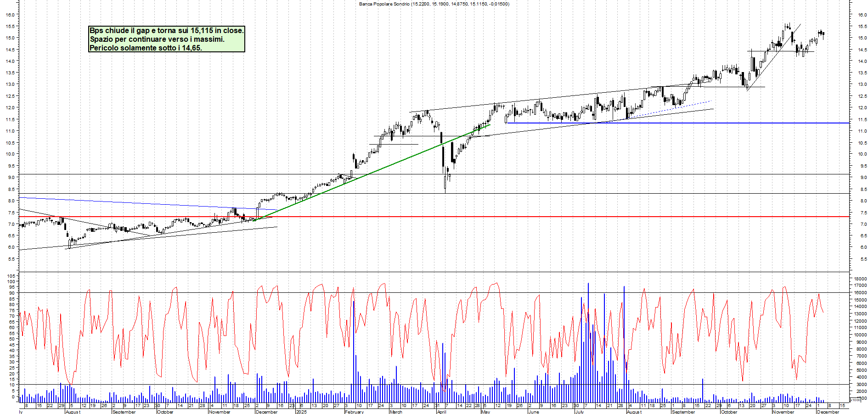Image resolution: width=868 pixels, height=414 pixels.
Task: Click the x1000 volume multiplier label
Action: tap(855, 400)
